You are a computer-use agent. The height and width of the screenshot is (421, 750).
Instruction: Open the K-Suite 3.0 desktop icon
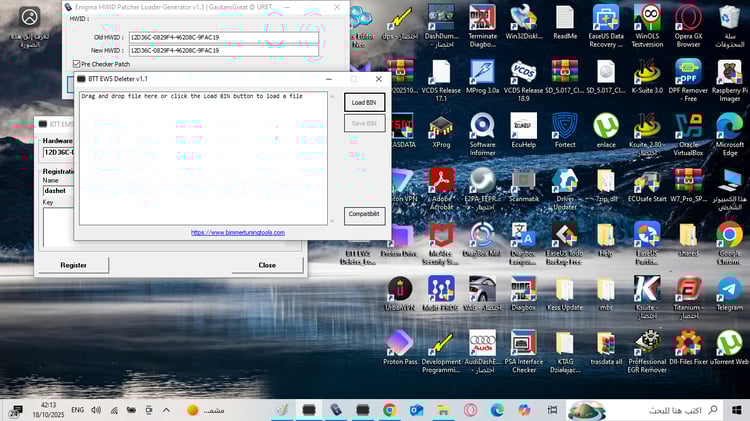[x=647, y=77]
